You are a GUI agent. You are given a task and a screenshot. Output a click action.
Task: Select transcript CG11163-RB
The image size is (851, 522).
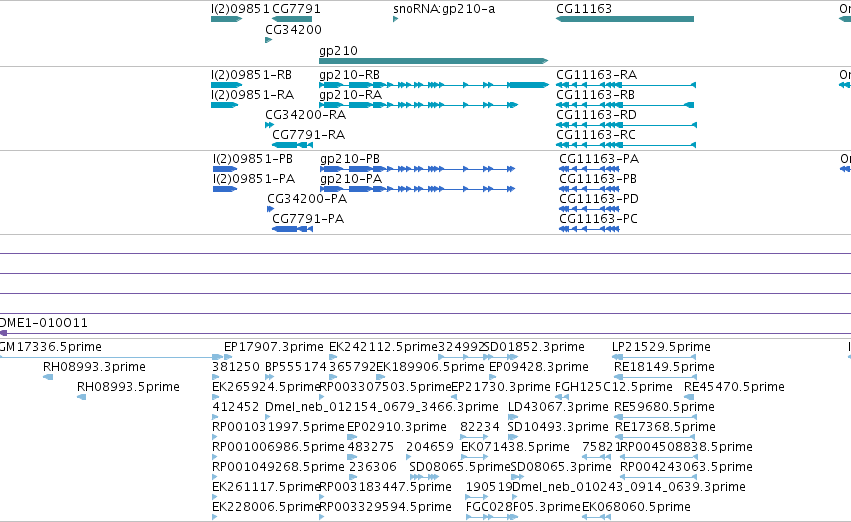click(x=625, y=105)
